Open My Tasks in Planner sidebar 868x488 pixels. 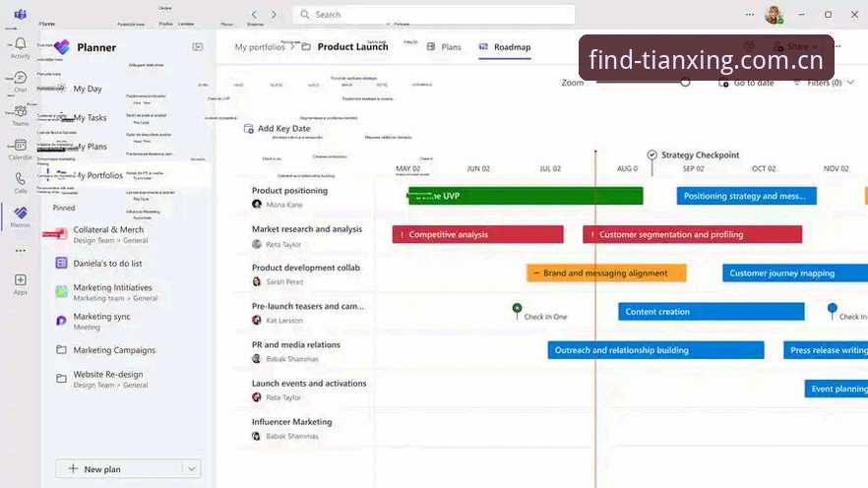[90, 117]
